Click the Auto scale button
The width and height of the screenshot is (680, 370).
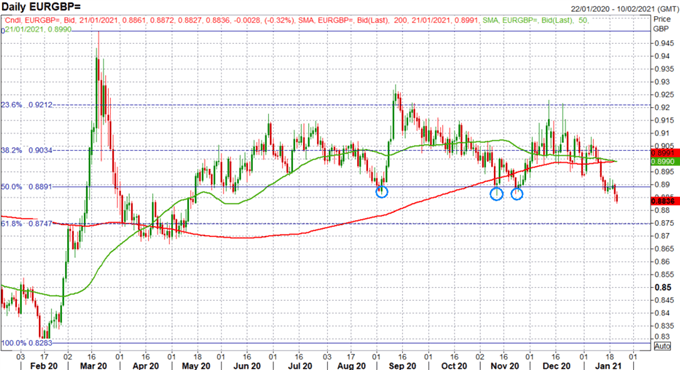(x=662, y=346)
